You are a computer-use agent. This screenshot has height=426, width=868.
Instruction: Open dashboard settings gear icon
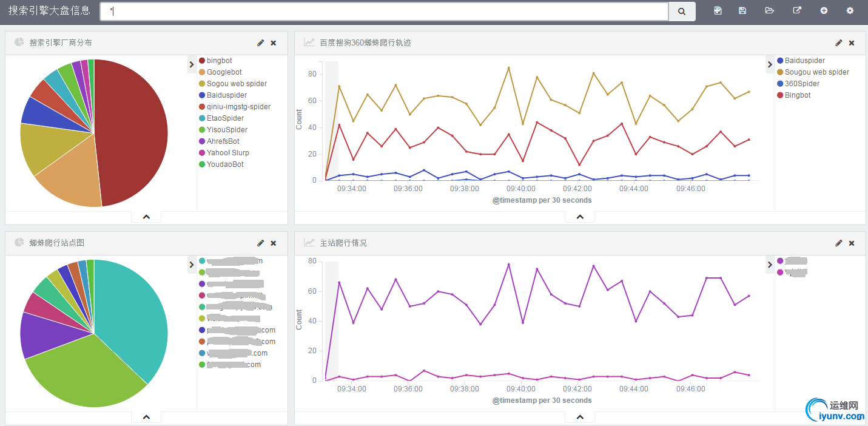850,11
